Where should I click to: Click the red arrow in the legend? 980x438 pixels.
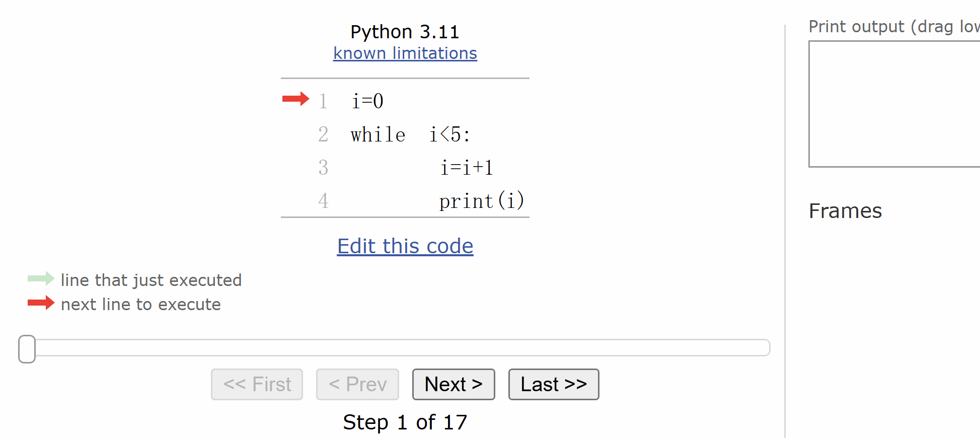(x=41, y=303)
